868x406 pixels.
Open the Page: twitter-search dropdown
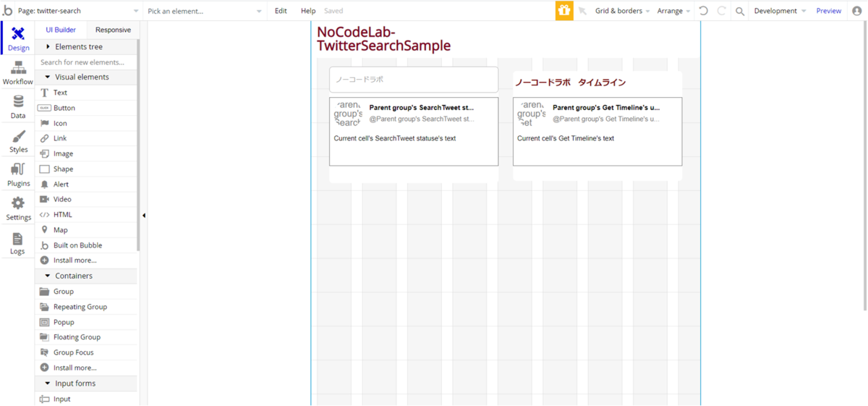80,11
